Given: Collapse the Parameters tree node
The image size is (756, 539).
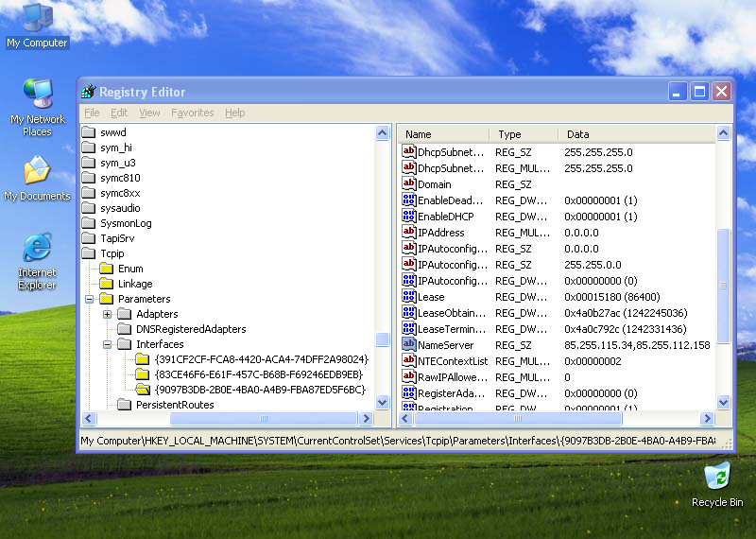Looking at the screenshot, I should (89, 299).
